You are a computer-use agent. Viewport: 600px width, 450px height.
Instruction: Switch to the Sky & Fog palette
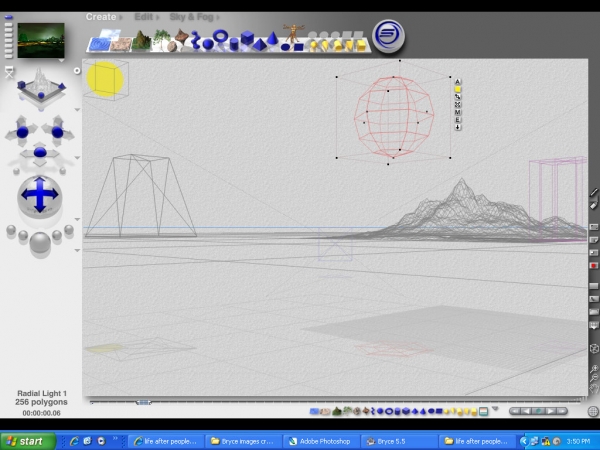pyautogui.click(x=194, y=17)
